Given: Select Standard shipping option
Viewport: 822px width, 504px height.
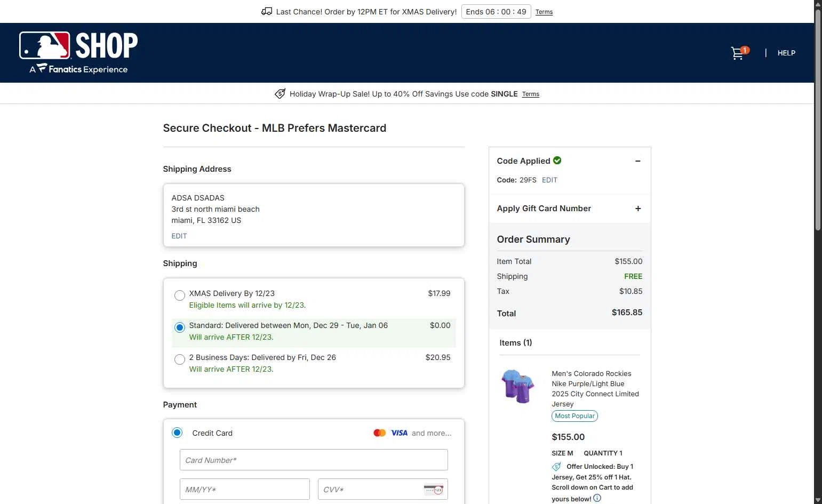Looking at the screenshot, I should tap(180, 327).
